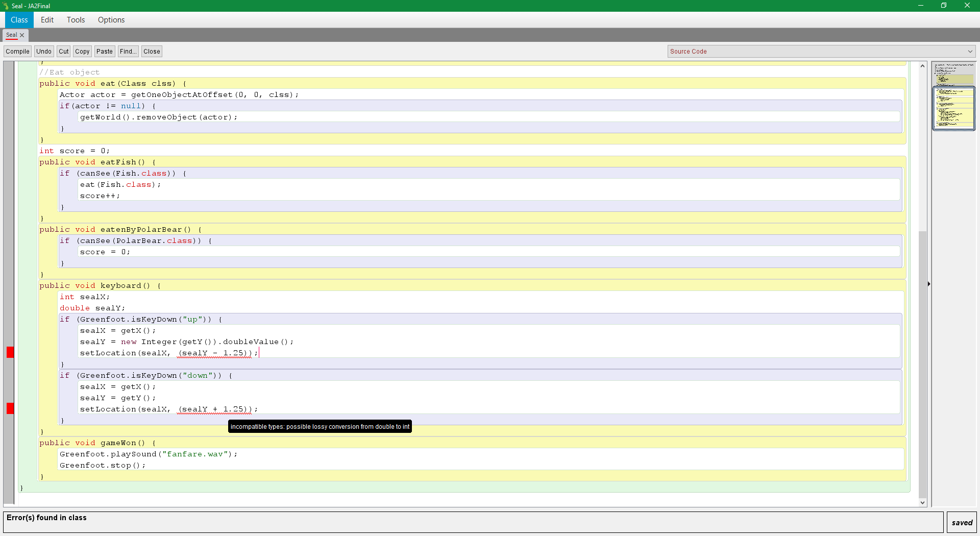Open the Edit menu
The image size is (980, 536).
pyautogui.click(x=47, y=20)
